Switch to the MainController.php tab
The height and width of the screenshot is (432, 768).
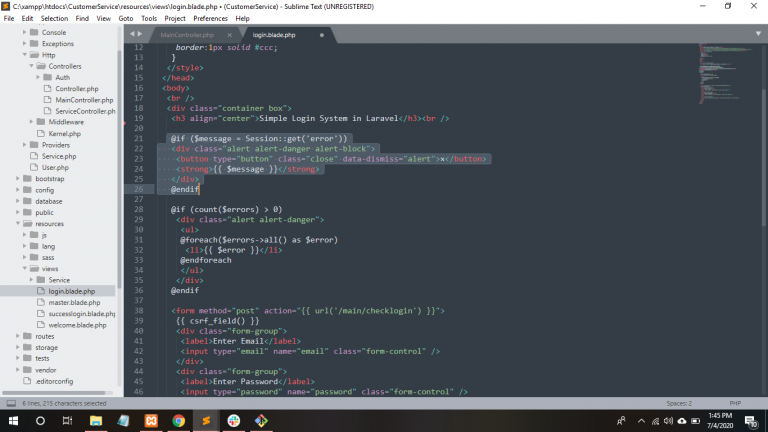coord(187,35)
